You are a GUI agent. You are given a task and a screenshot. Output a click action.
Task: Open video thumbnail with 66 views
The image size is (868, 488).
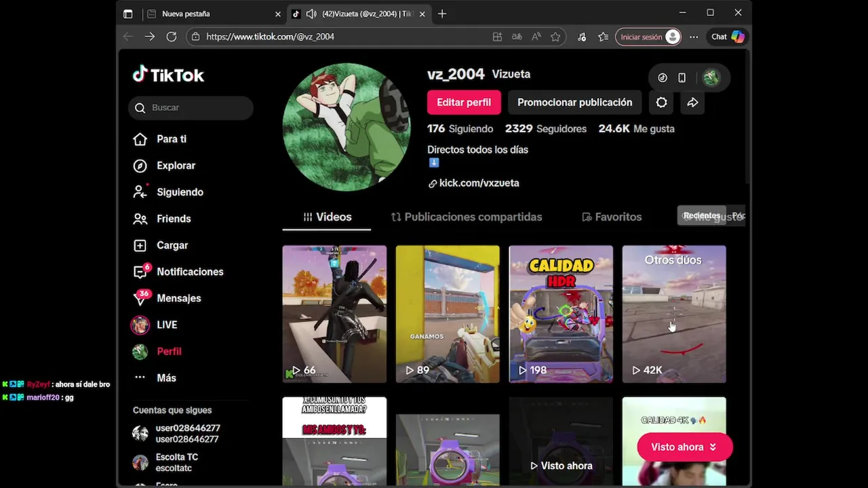pos(334,314)
